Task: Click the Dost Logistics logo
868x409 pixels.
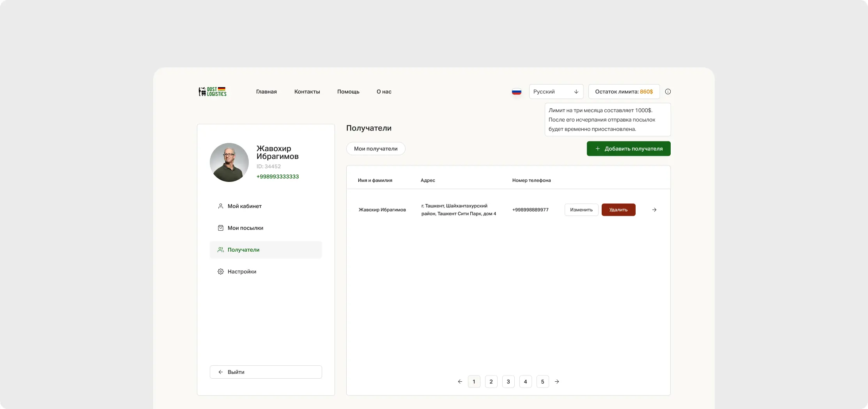Action: point(213,92)
